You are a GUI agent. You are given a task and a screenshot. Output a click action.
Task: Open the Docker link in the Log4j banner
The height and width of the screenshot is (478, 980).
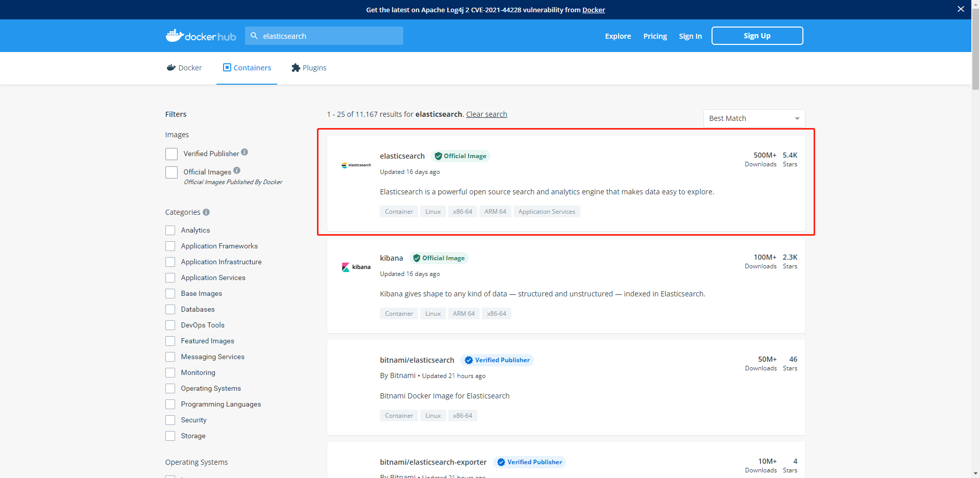(x=594, y=10)
